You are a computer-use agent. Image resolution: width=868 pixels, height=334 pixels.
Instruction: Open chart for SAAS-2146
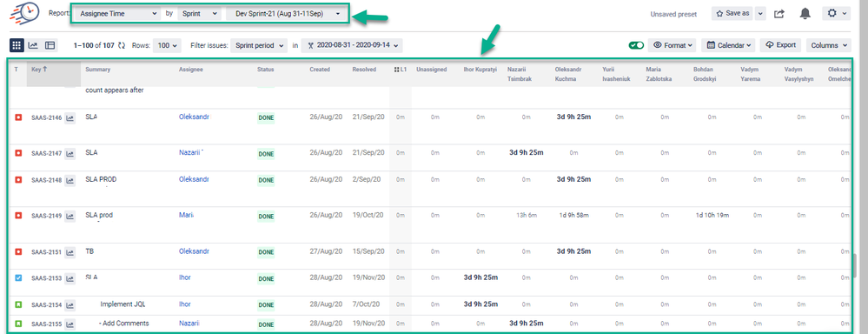[x=70, y=117]
